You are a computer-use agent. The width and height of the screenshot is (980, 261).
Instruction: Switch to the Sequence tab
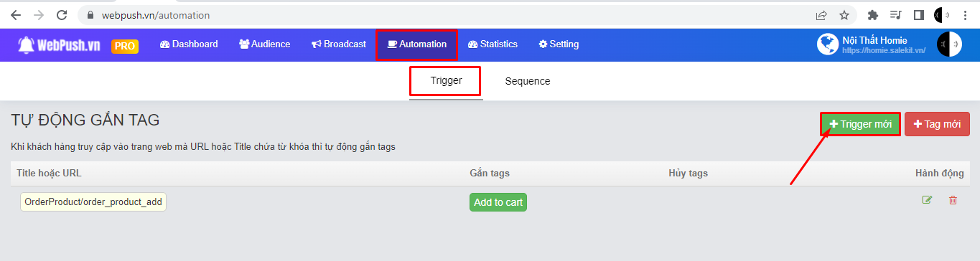click(x=528, y=81)
